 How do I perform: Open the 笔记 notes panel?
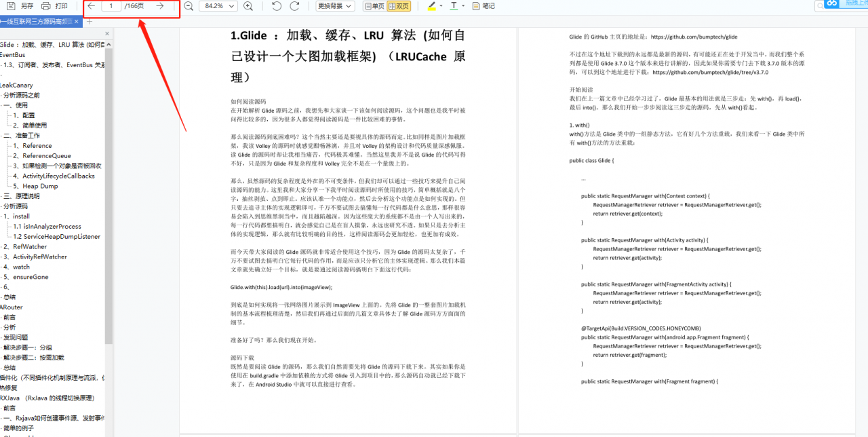484,6
